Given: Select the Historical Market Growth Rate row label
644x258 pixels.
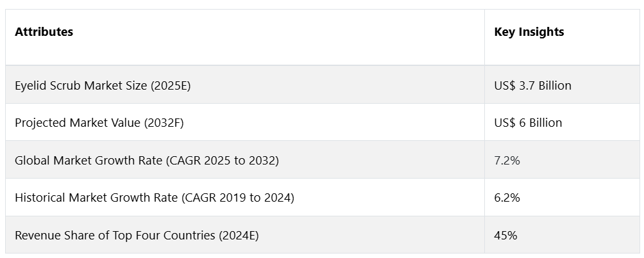Looking at the screenshot, I should [155, 198].
